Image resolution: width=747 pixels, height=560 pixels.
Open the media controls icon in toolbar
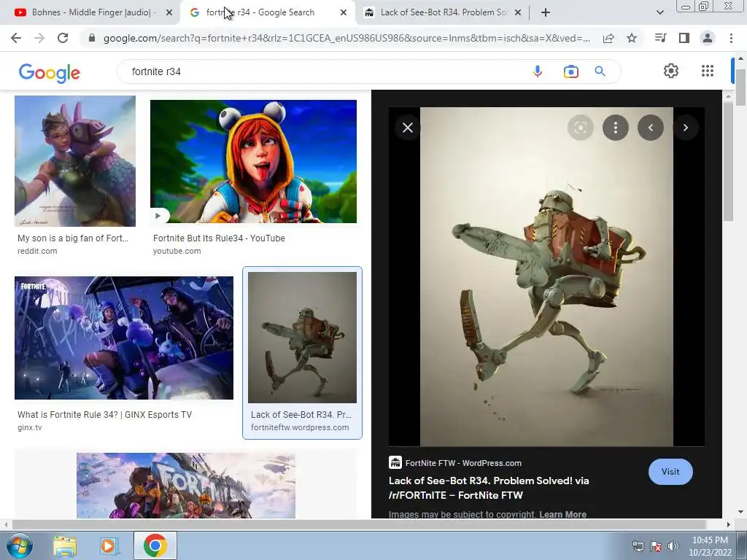coord(660,38)
